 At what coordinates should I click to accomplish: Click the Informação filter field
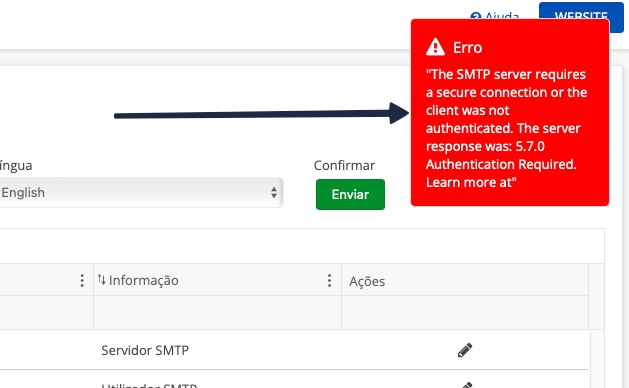pos(217,313)
